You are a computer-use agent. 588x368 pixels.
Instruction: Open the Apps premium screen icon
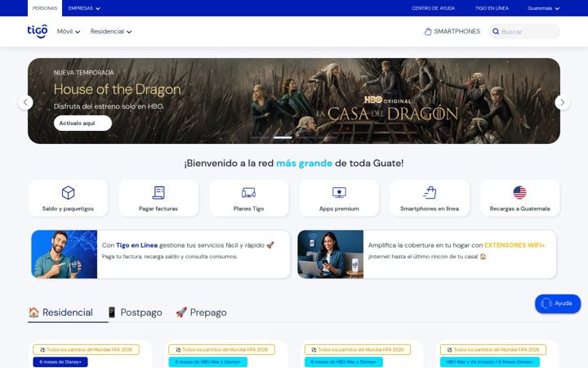(x=339, y=193)
